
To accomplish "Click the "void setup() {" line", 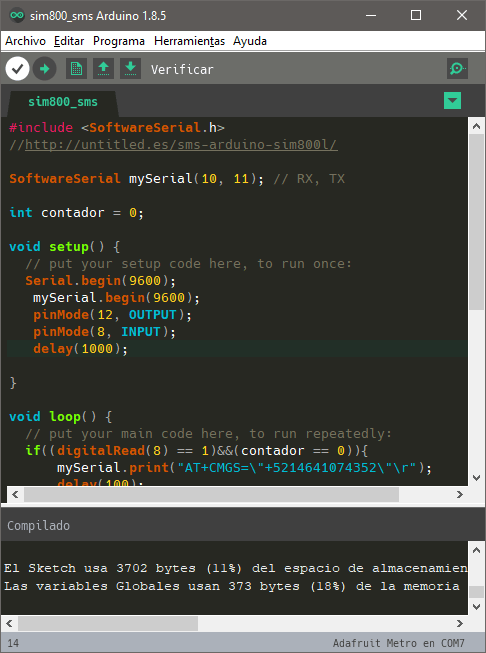I will coord(65,247).
